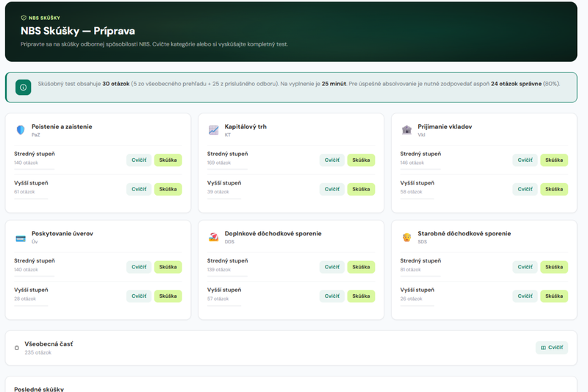Viewport: 588px width, 392px height.
Task: Click Cvičiť for Kapitálový trh Stredný stupeň
Action: tap(332, 160)
